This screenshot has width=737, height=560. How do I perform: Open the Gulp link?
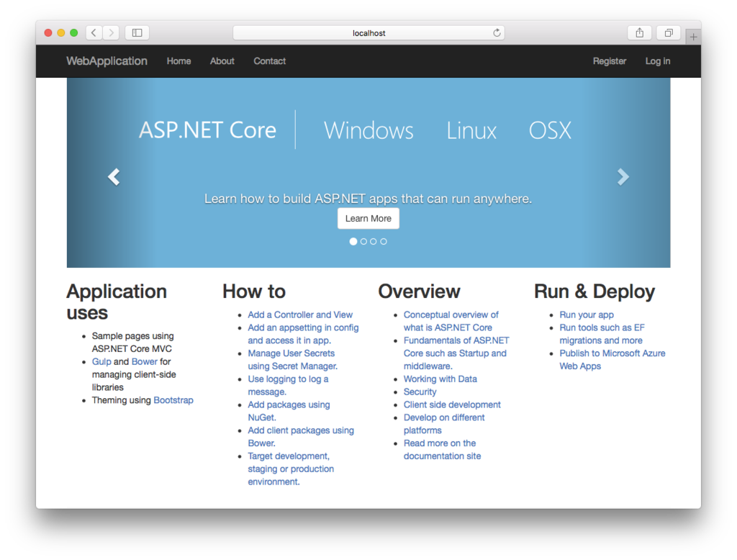click(x=101, y=361)
